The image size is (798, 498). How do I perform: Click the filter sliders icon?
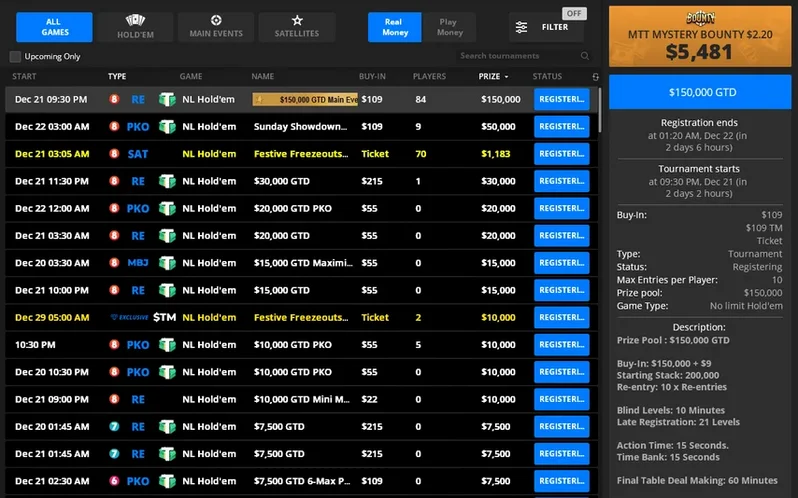(x=521, y=27)
